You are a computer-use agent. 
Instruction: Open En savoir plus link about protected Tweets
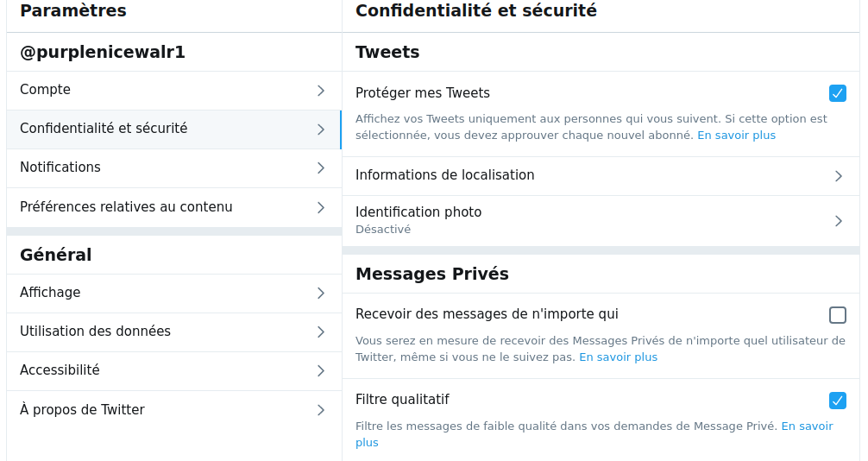(x=736, y=136)
